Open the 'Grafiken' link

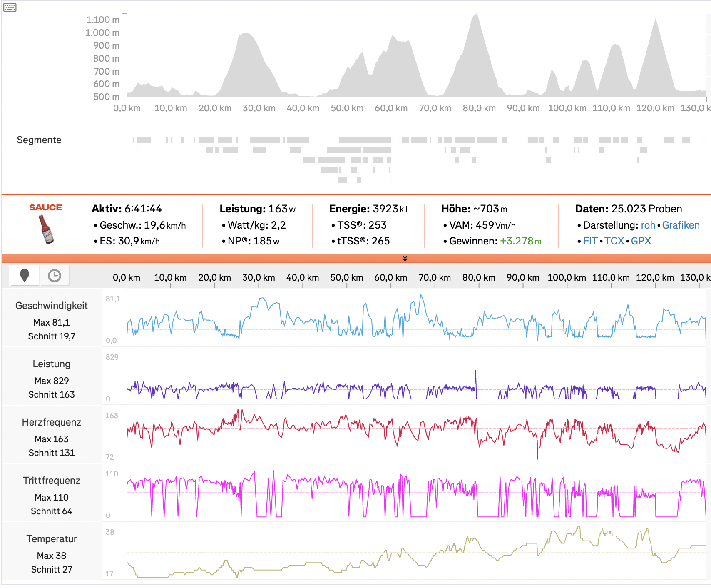pos(681,225)
